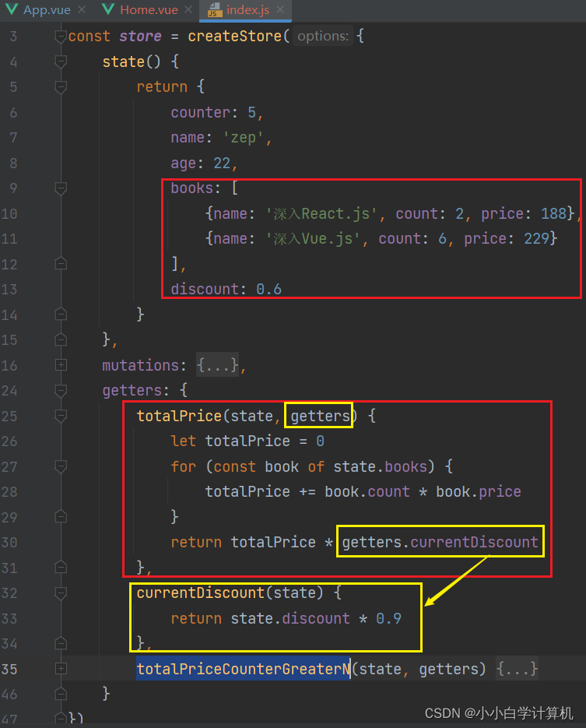Click the 'counter' property on line 6

(201, 112)
